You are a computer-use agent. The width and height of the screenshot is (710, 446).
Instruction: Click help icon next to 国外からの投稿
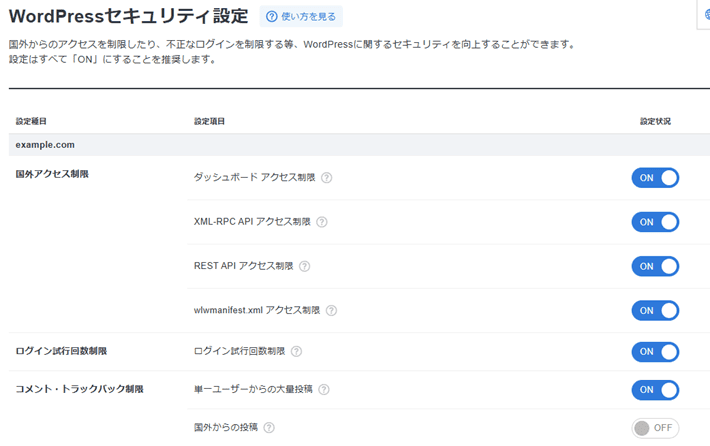pos(269,428)
